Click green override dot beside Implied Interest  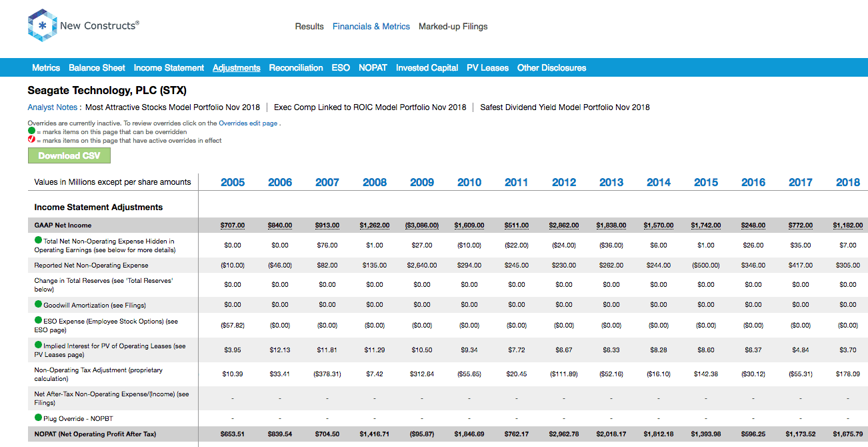pos(38,346)
